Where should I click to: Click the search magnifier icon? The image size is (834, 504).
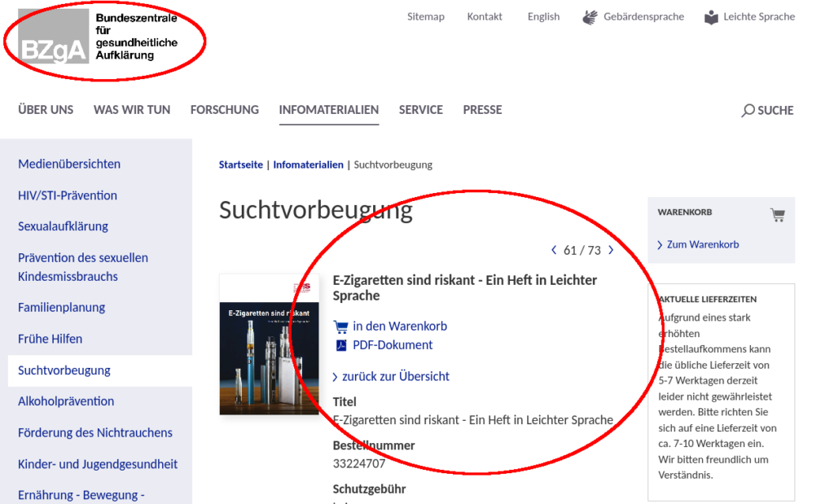748,111
